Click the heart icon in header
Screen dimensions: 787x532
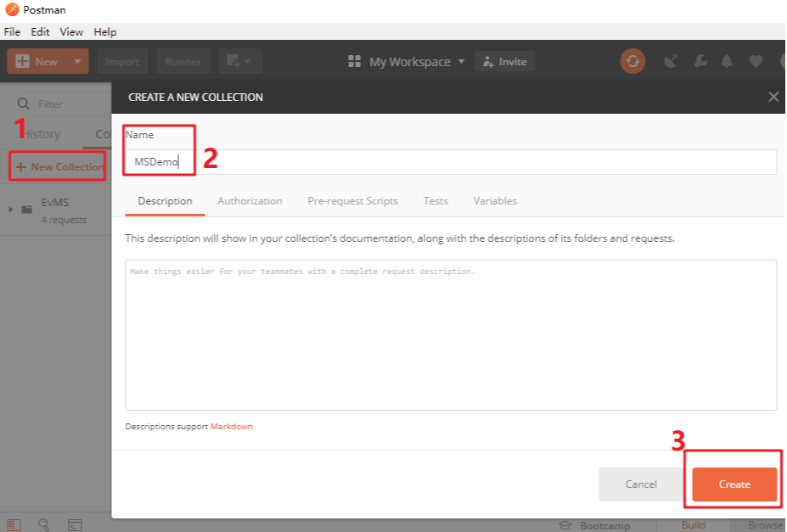(x=756, y=61)
